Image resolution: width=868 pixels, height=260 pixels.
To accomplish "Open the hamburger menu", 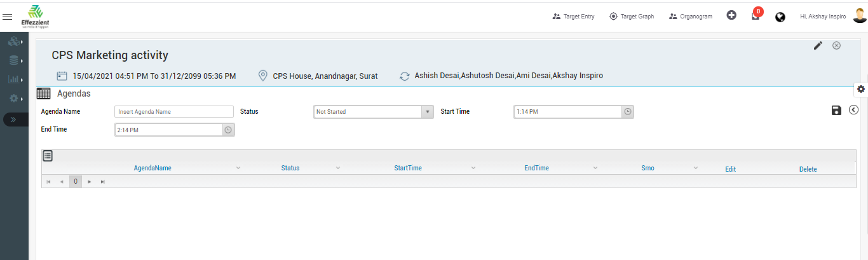I will (8, 17).
